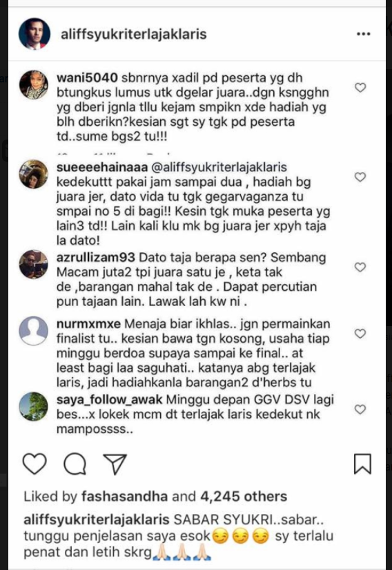Open azrullizam93 username link
Screen dimensions: 392x570
click(x=96, y=258)
